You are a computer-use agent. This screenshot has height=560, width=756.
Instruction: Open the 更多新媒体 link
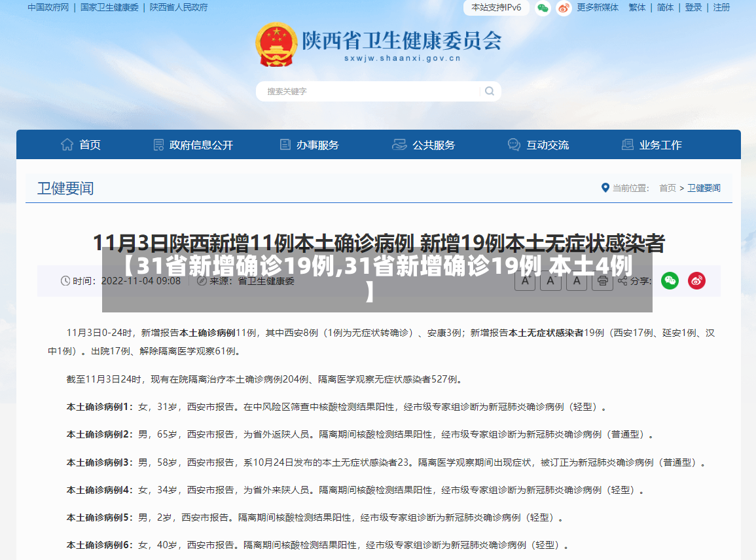[598, 7]
